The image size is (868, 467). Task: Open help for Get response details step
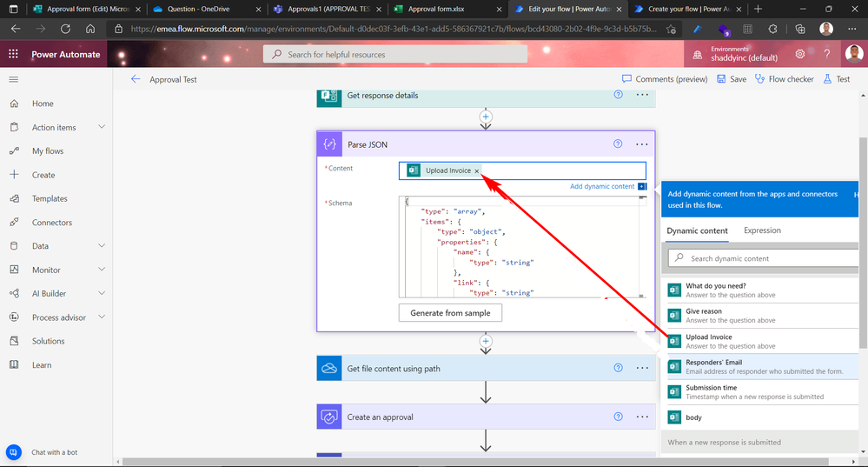click(619, 95)
